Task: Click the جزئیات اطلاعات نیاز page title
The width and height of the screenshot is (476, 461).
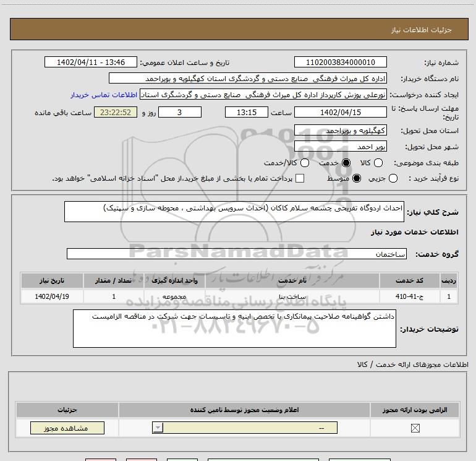Action: [421, 30]
